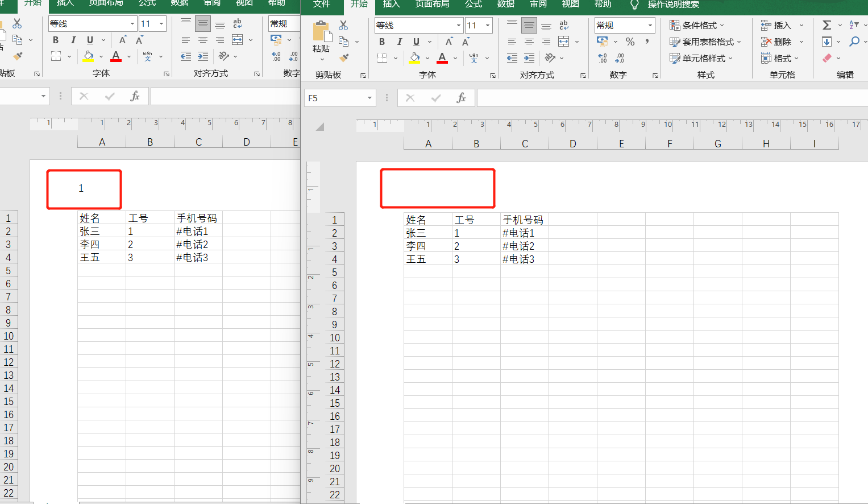Open font size dropdown in right window

point(488,26)
